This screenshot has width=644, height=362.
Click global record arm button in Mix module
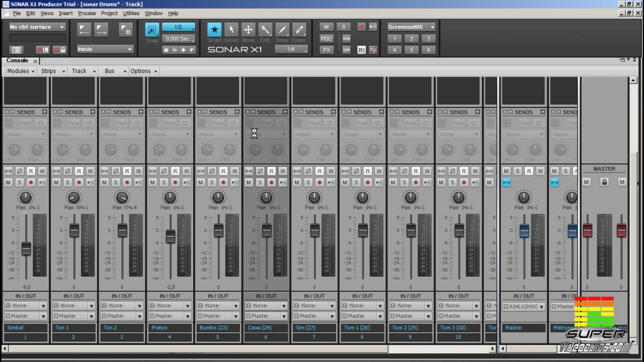click(361, 27)
